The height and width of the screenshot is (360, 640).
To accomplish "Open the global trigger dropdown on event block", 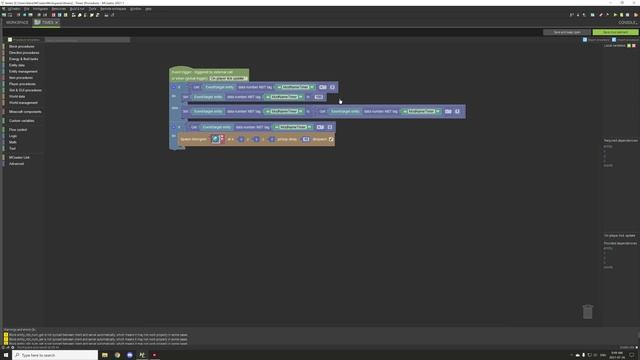I will (228, 78).
